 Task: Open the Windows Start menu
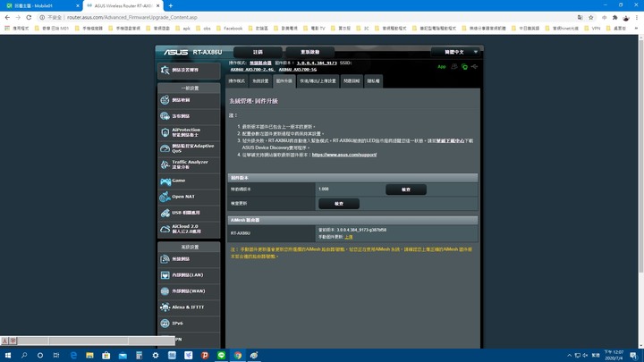pyautogui.click(x=8, y=356)
